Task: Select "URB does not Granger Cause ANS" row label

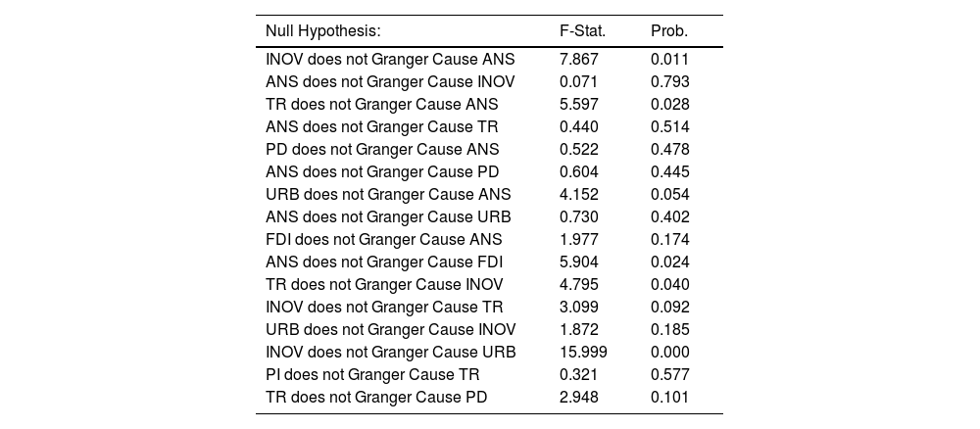Action: (x=388, y=195)
